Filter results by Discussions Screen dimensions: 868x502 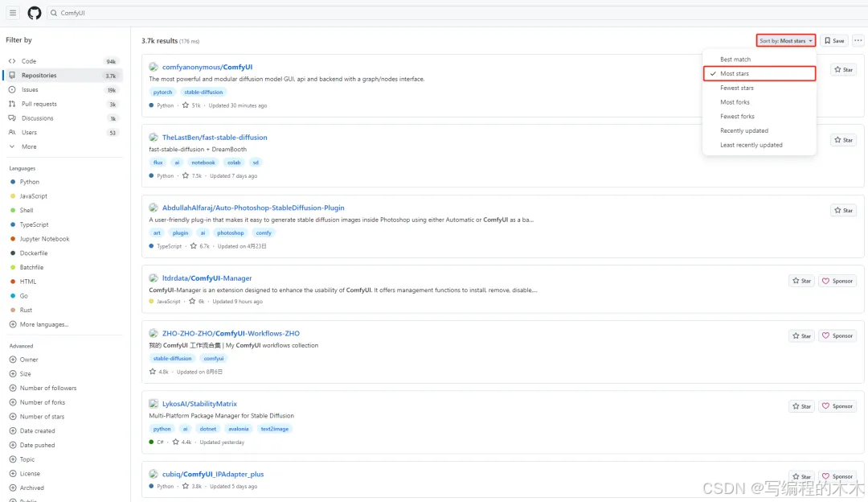point(63,118)
